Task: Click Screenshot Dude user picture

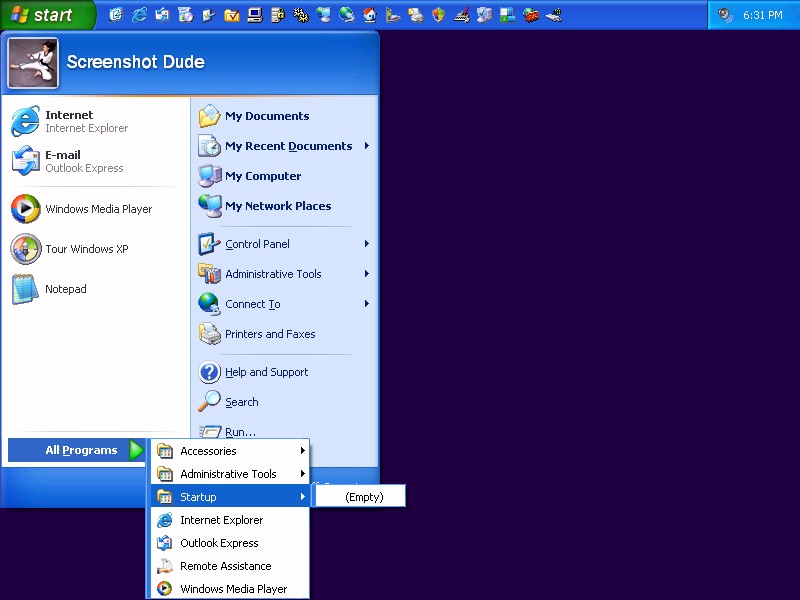Action: tap(33, 63)
